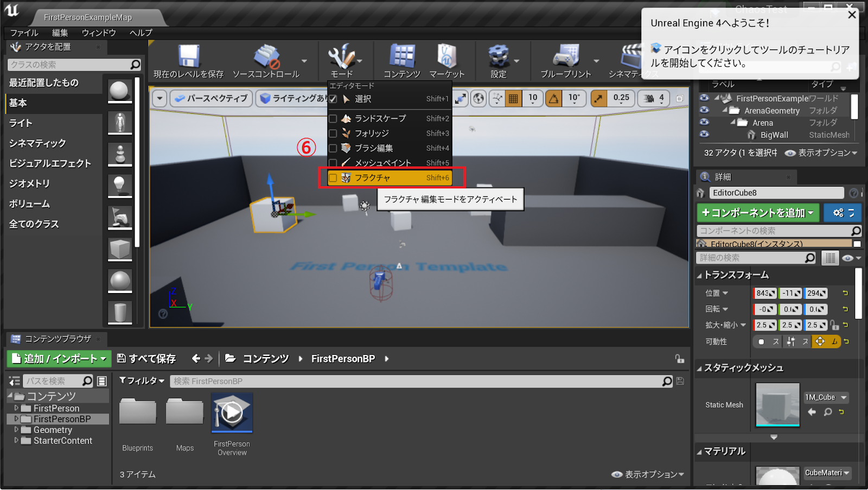Image resolution: width=868 pixels, height=490 pixels.
Task: Open the Cinematics clapperboard icon
Action: click(x=631, y=56)
